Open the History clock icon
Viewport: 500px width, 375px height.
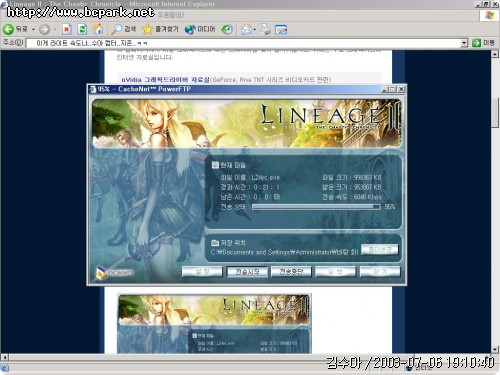tap(227, 29)
